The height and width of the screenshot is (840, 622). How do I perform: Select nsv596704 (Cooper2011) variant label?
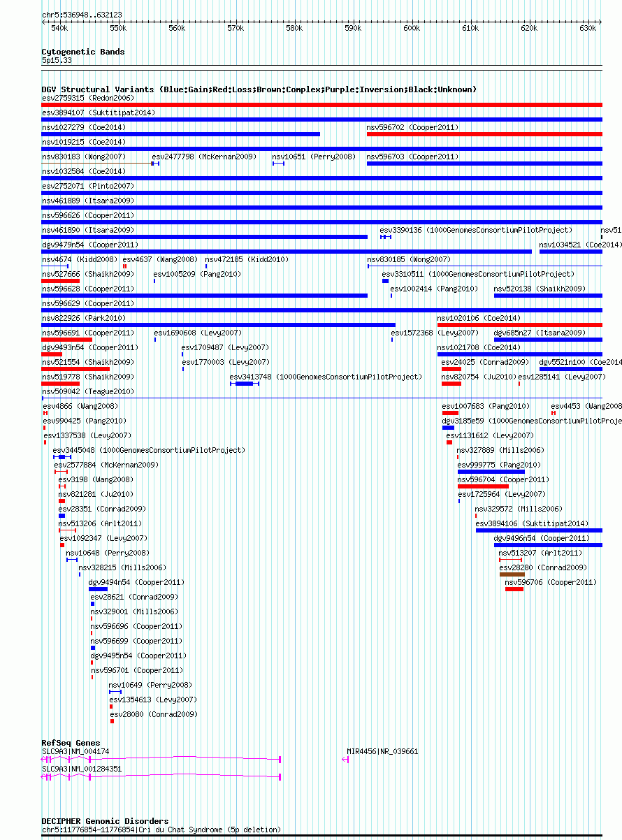(503, 479)
